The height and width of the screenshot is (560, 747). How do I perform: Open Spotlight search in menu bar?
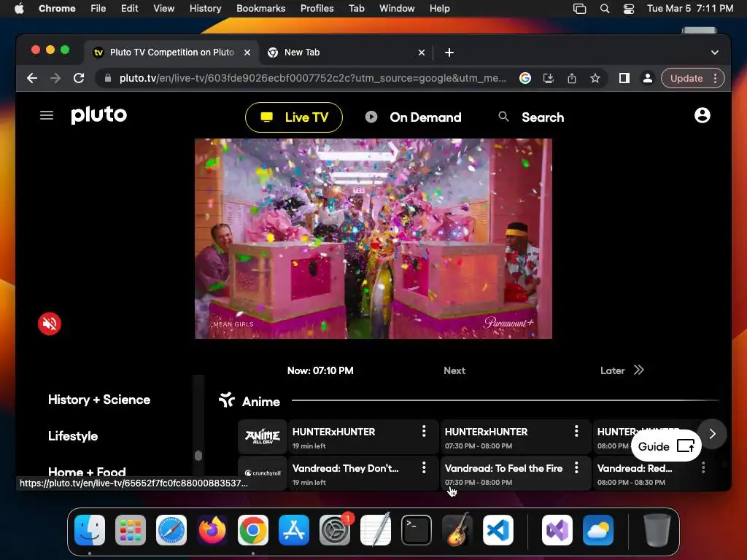pyautogui.click(x=605, y=8)
